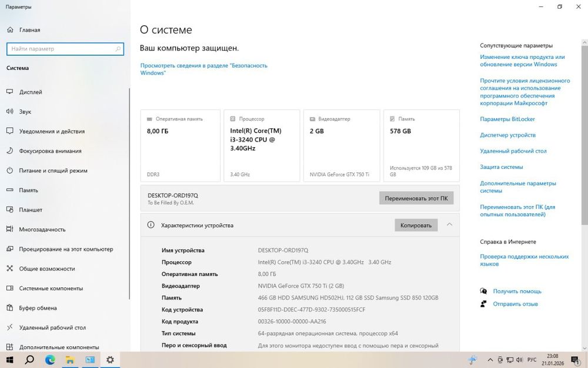Open Переименовать этот ПК для опытных link
The width and height of the screenshot is (588, 368).
tap(517, 211)
